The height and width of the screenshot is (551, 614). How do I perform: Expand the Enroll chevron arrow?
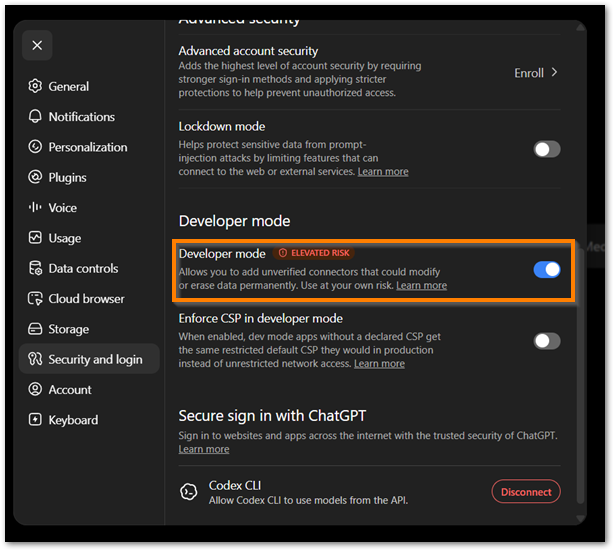click(554, 72)
